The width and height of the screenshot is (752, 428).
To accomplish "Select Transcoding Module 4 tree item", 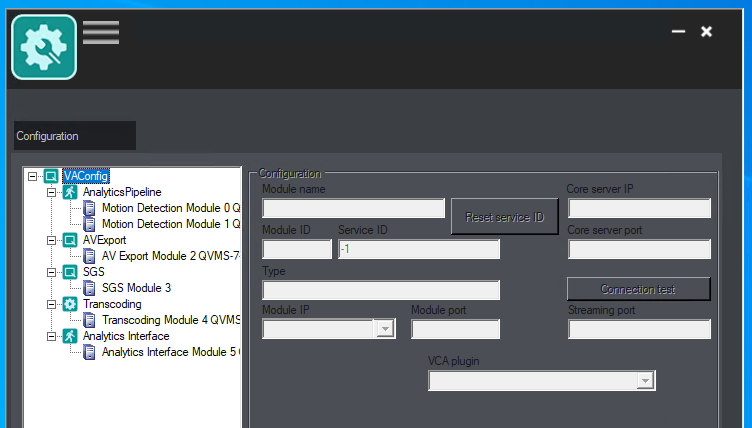I will click(x=171, y=320).
